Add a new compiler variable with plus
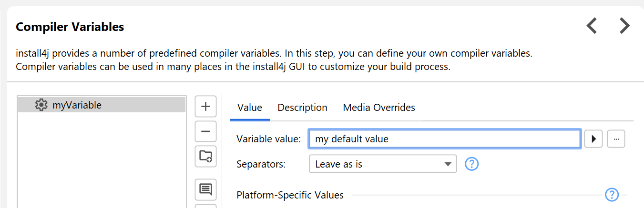This screenshot has height=208, width=644. pyautogui.click(x=206, y=106)
